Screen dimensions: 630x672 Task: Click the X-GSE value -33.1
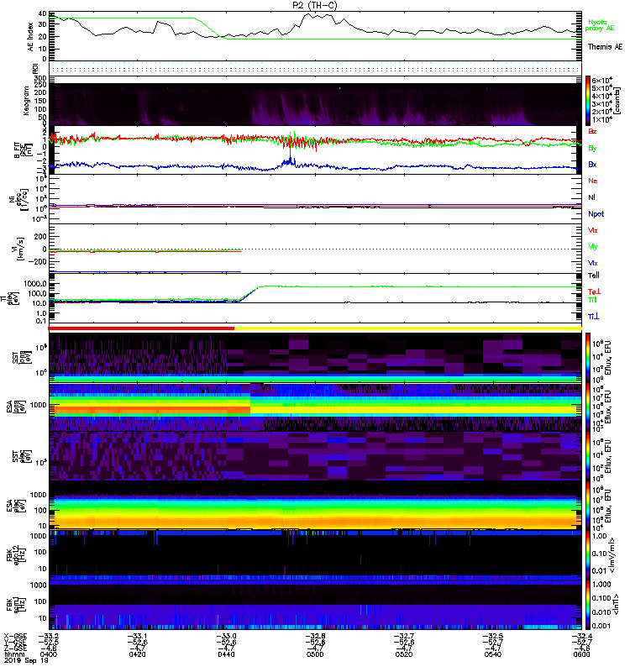click(x=137, y=636)
